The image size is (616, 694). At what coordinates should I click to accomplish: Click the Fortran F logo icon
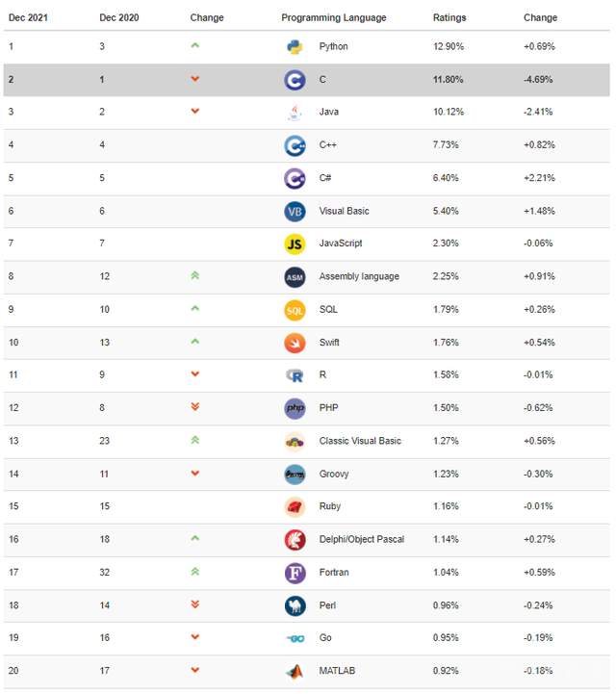(295, 573)
